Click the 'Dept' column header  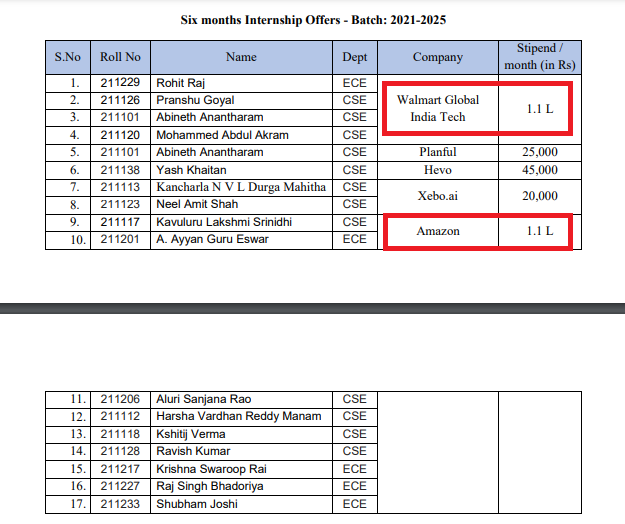tap(355, 57)
